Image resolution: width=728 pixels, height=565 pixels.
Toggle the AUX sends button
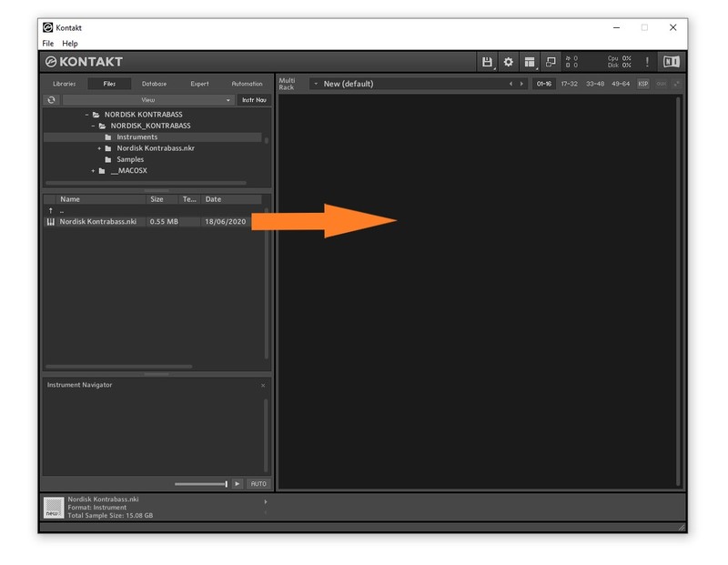(661, 84)
